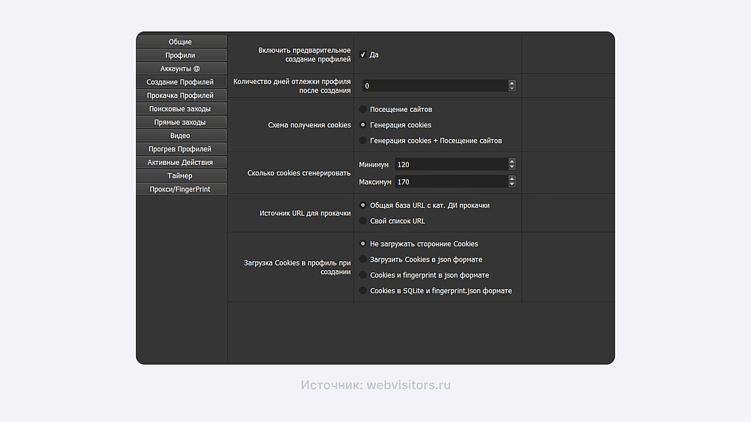
Task: Click the Минимум cookies field showing 120
Action: coord(451,164)
